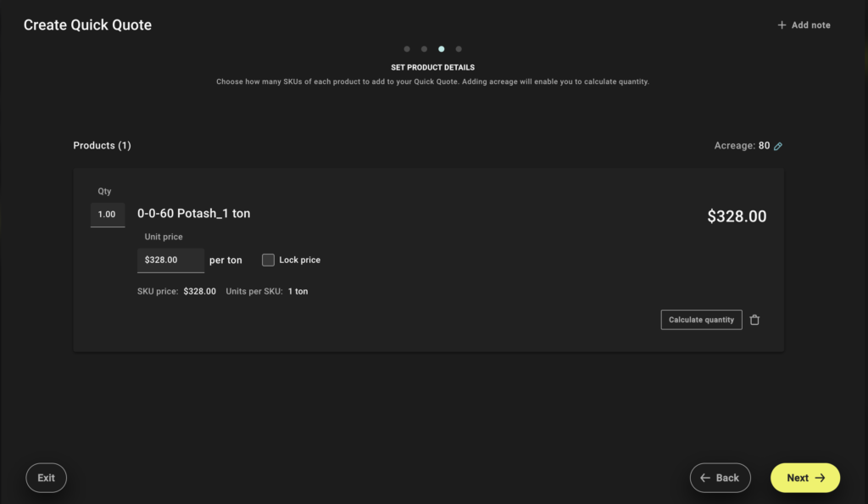Enable the Lock price checkbox
The width and height of the screenshot is (868, 504).
click(x=268, y=260)
